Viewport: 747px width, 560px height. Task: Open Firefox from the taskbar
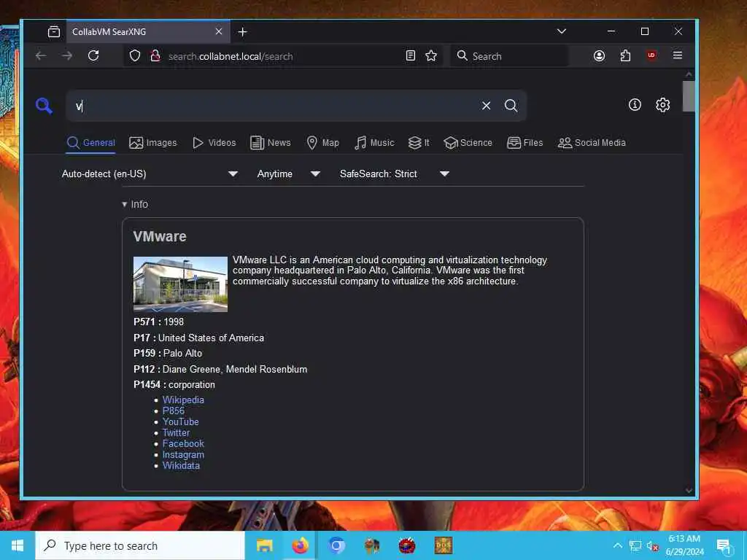(x=300, y=545)
